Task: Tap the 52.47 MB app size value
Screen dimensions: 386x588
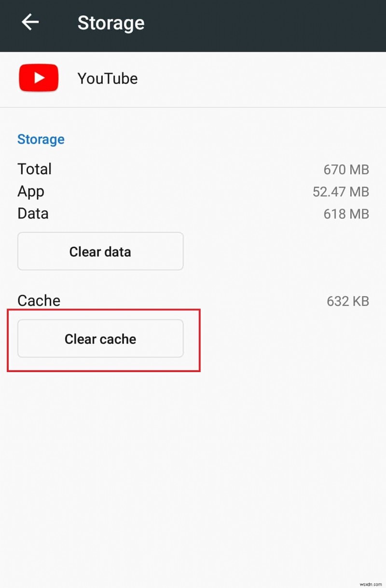Action: [341, 192]
